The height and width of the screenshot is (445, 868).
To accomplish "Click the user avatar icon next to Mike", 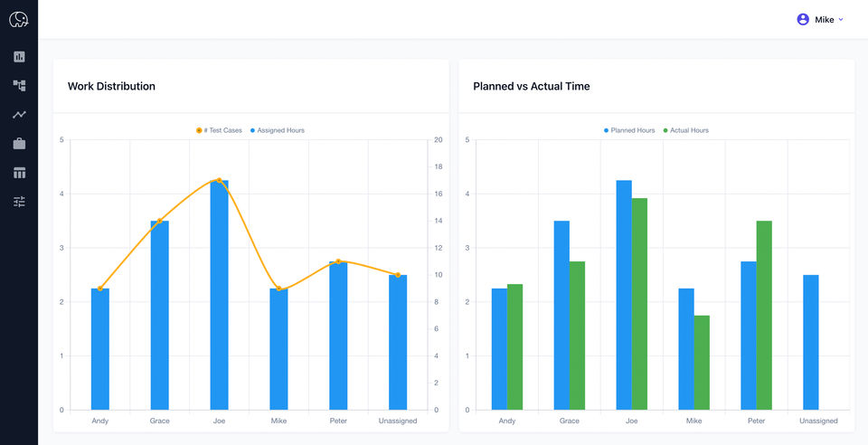I will [803, 19].
